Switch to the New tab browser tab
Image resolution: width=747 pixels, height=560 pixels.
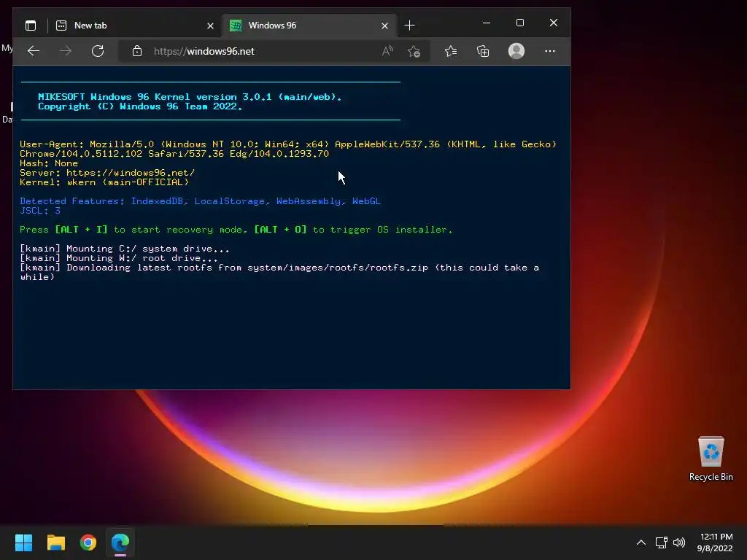134,26
